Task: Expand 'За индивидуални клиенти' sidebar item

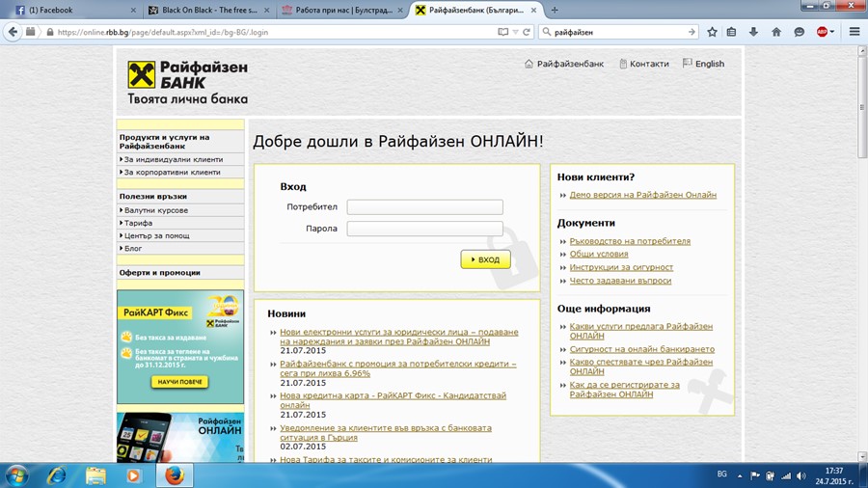Action: point(173,159)
